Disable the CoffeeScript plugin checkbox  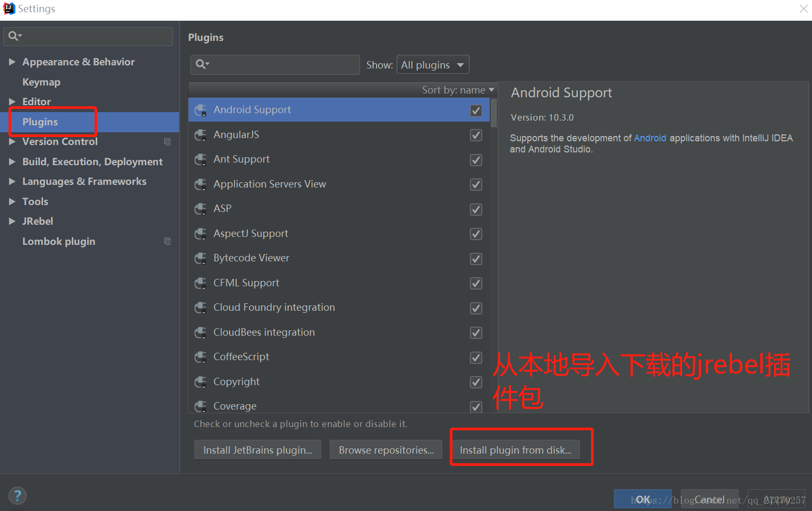point(476,357)
